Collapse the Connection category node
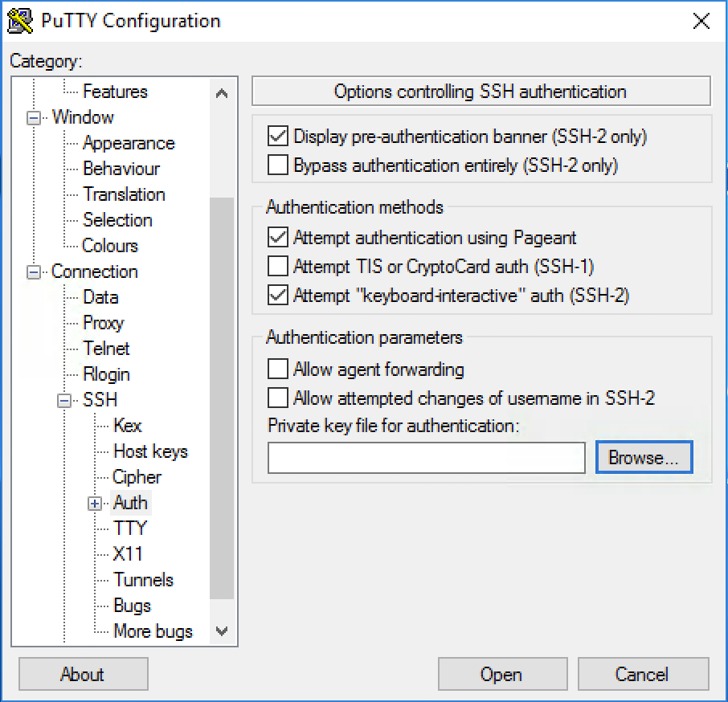The height and width of the screenshot is (702, 728). [x=34, y=272]
